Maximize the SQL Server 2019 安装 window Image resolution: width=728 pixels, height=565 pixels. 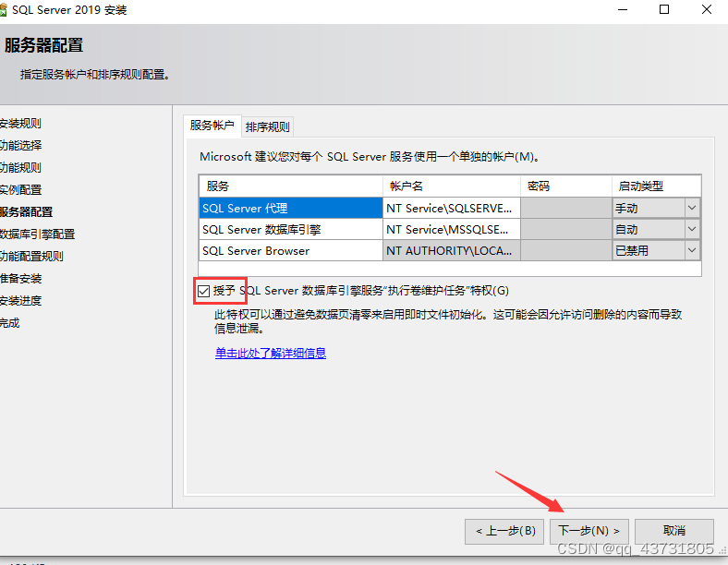pos(664,10)
